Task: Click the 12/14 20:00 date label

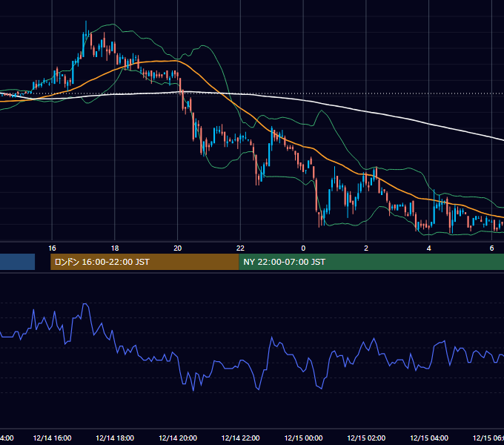Action: pyautogui.click(x=178, y=438)
